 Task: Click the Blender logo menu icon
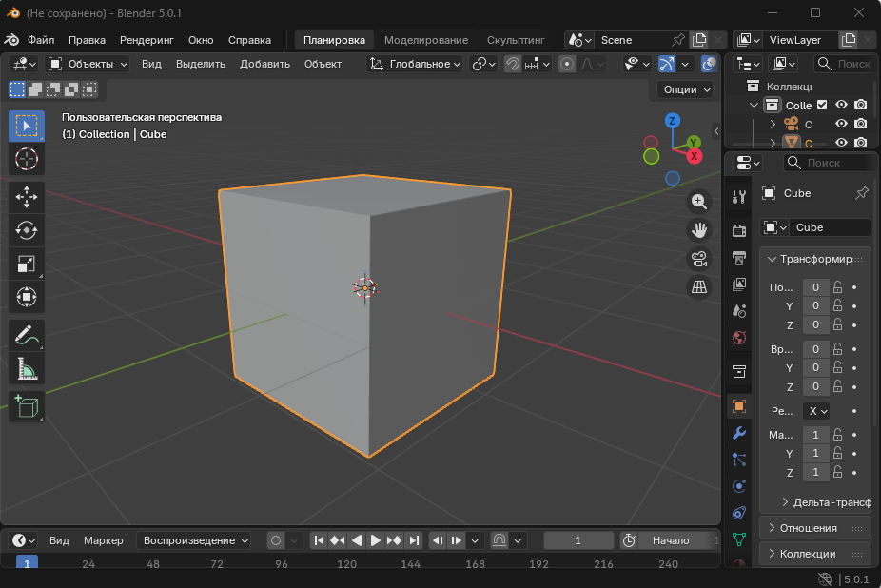[x=11, y=40]
